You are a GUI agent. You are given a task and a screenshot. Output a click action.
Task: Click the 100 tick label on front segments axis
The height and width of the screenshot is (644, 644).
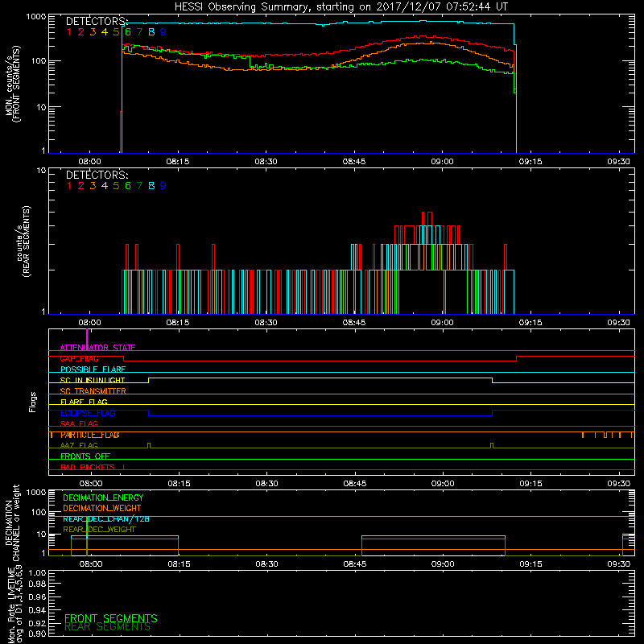coord(38,61)
